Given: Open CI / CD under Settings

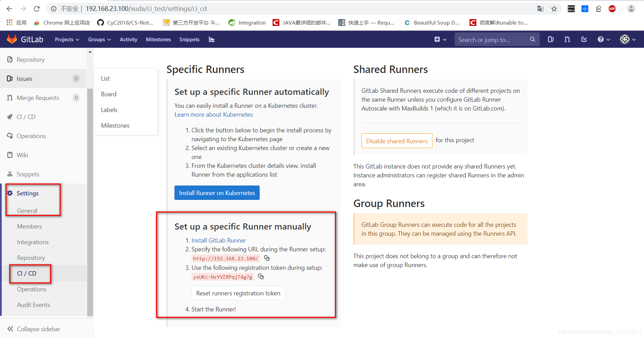Looking at the screenshot, I should tap(27, 274).
